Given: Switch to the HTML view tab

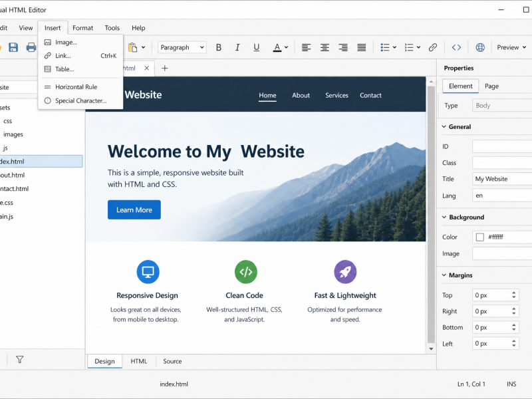Looking at the screenshot, I should (x=139, y=361).
